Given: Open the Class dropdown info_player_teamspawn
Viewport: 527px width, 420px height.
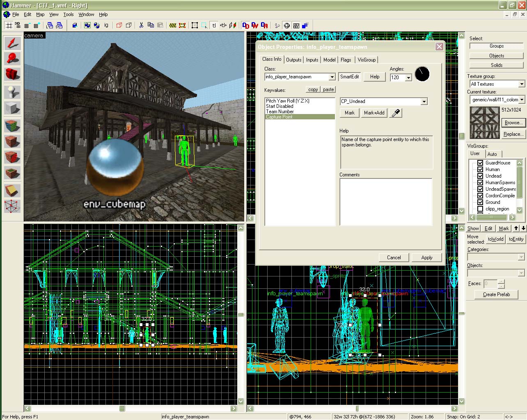Looking at the screenshot, I should coord(332,77).
